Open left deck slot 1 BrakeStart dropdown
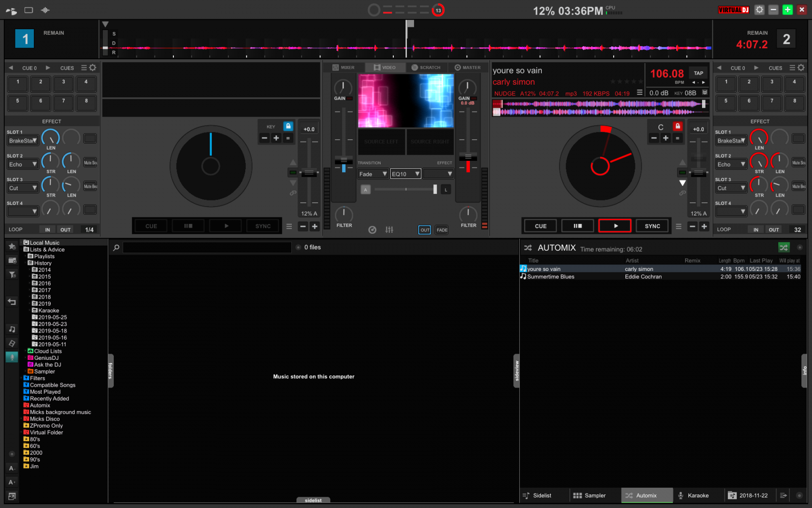The width and height of the screenshot is (812, 508). 23,141
